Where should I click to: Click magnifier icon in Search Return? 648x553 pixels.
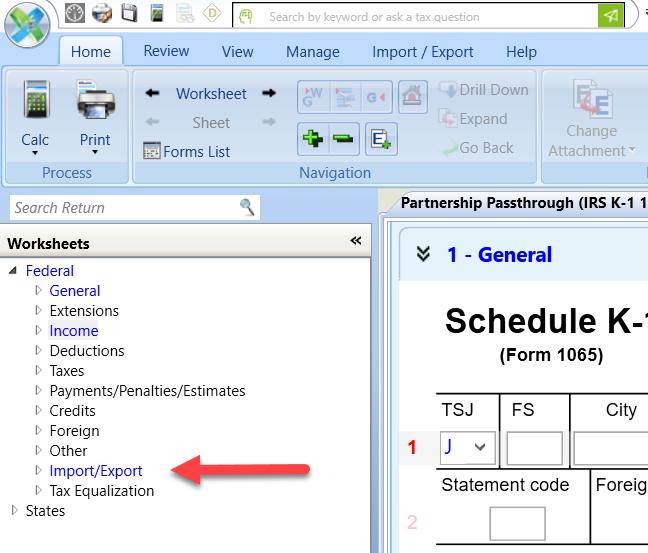(247, 207)
